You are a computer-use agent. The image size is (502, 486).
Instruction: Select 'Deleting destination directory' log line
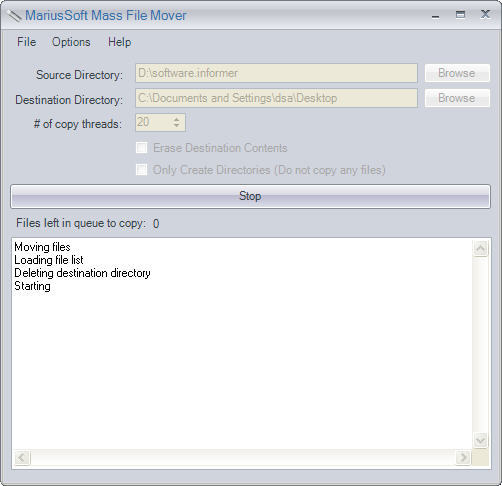[x=82, y=273]
